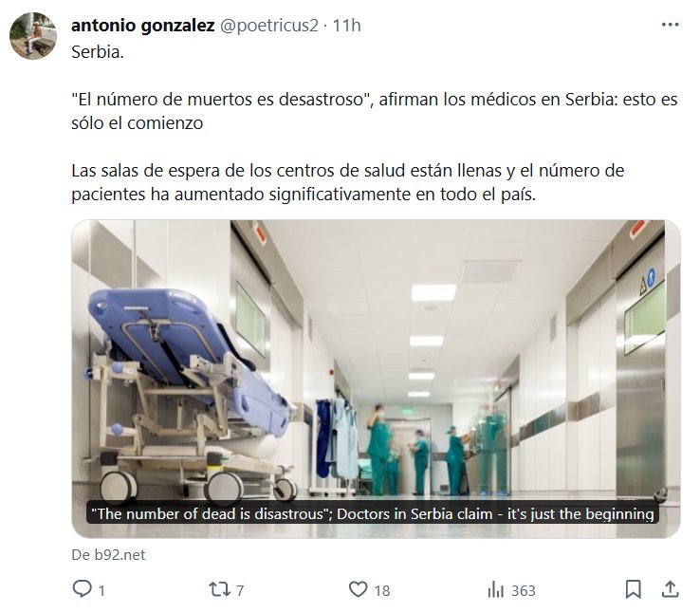700x613 pixels.
Task: Open the share post icon
Action: (x=670, y=590)
